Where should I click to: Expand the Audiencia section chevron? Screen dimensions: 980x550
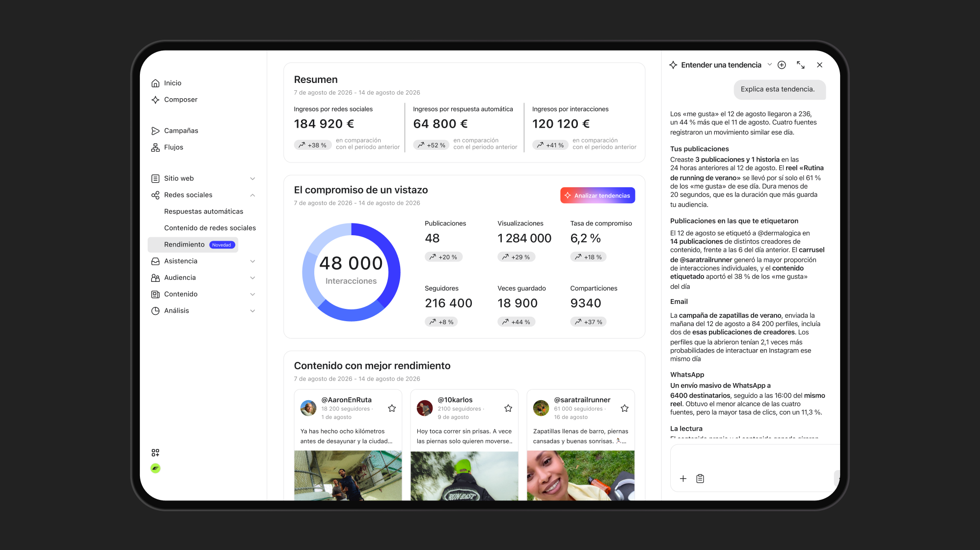pos(252,278)
